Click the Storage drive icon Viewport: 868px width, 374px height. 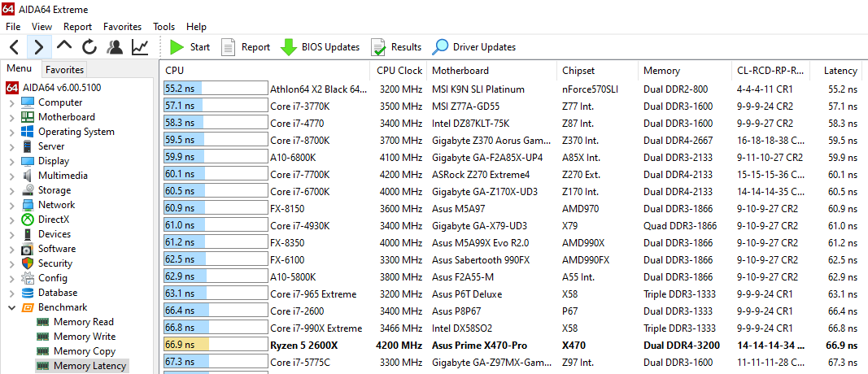pyautogui.click(x=28, y=190)
